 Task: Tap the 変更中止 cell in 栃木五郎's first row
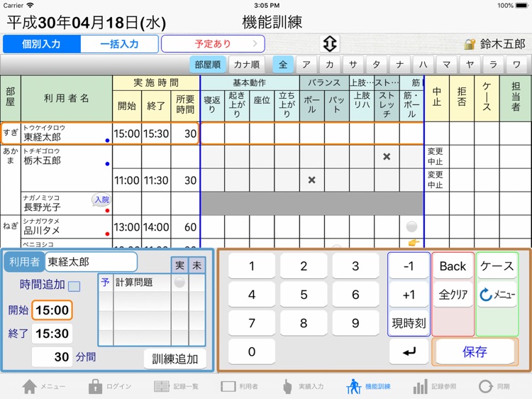437,156
